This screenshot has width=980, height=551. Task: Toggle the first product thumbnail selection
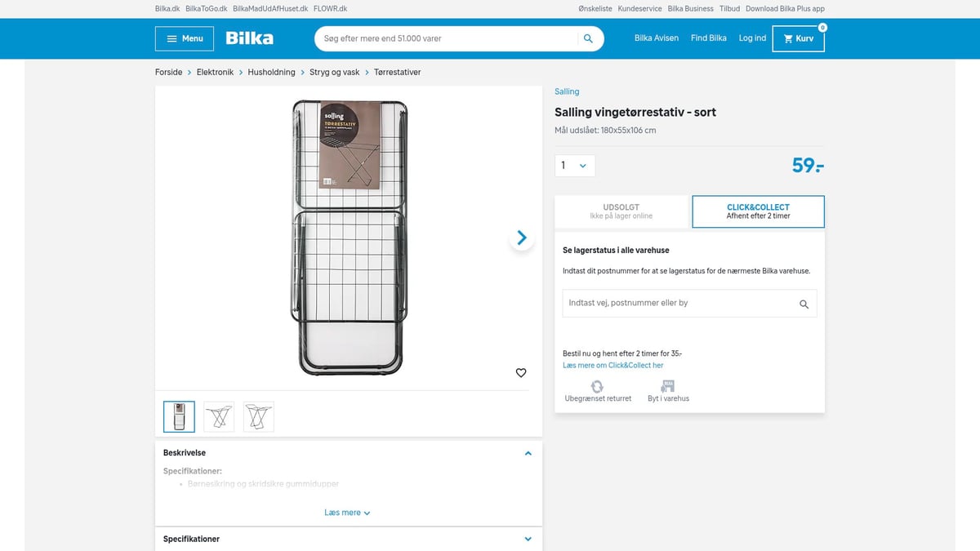[x=179, y=416]
